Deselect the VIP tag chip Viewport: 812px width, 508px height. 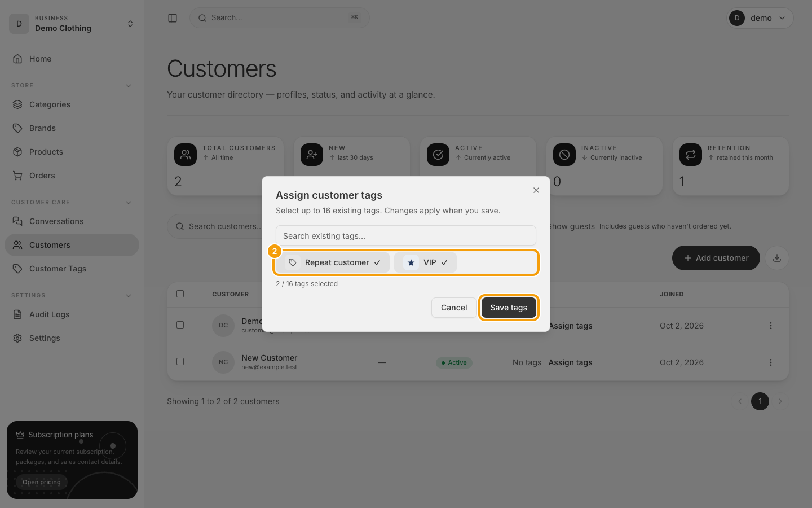click(x=425, y=262)
